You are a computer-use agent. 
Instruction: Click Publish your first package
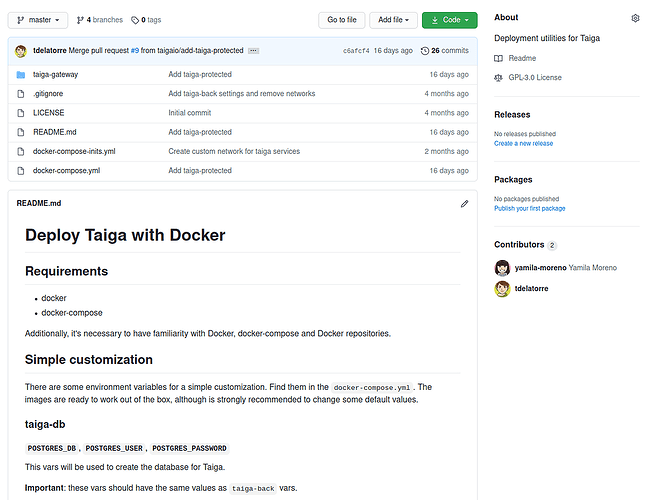pos(529,208)
